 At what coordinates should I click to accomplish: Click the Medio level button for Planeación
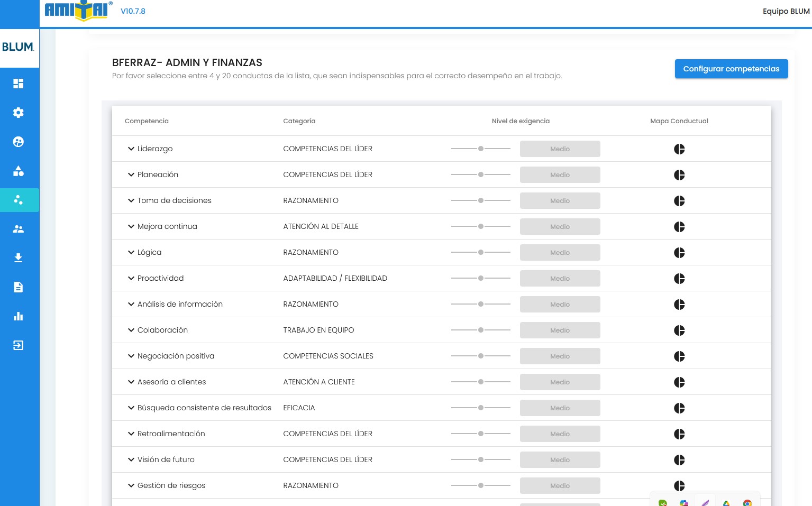tap(560, 175)
